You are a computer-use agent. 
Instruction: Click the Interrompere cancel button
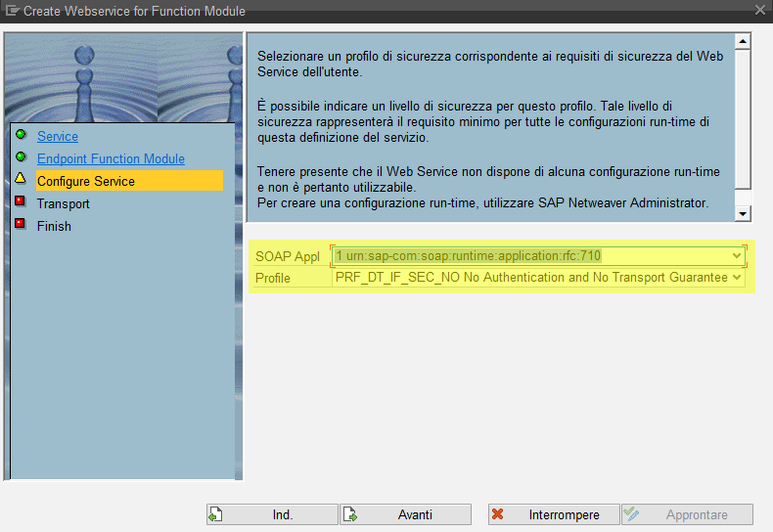coord(554,514)
